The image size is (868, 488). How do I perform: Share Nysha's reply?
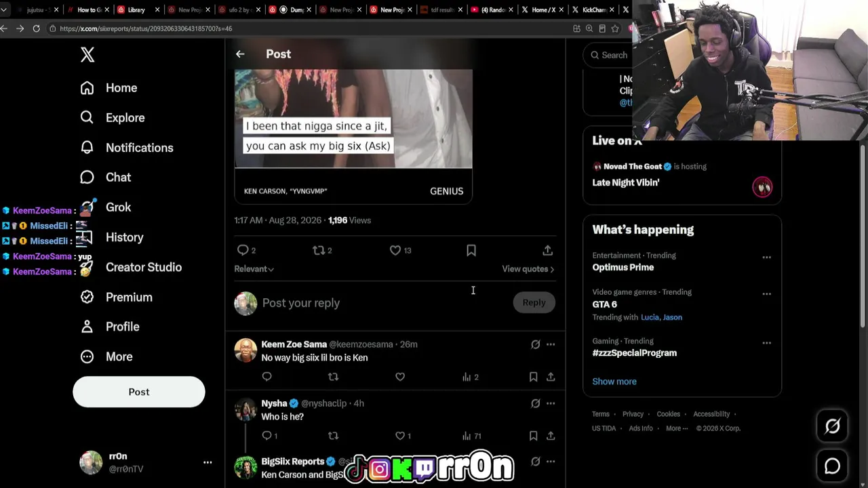551,436
